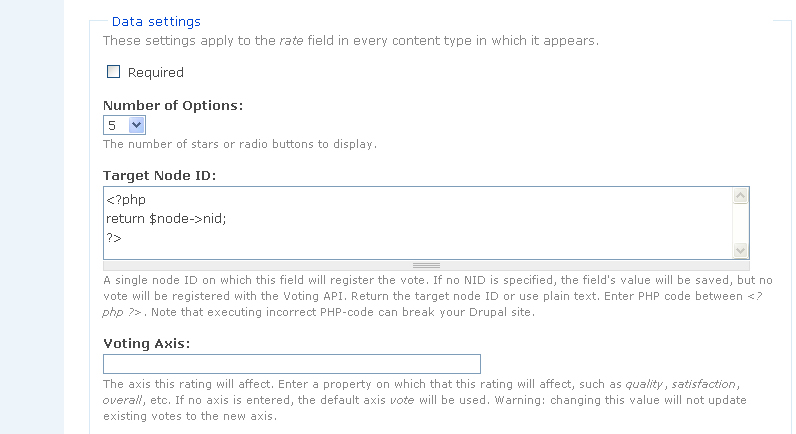Place cursor on the closing ?> line

click(x=114, y=237)
